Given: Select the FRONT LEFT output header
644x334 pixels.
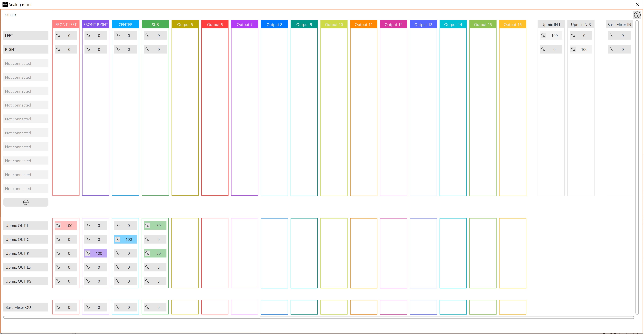Looking at the screenshot, I should tap(66, 25).
